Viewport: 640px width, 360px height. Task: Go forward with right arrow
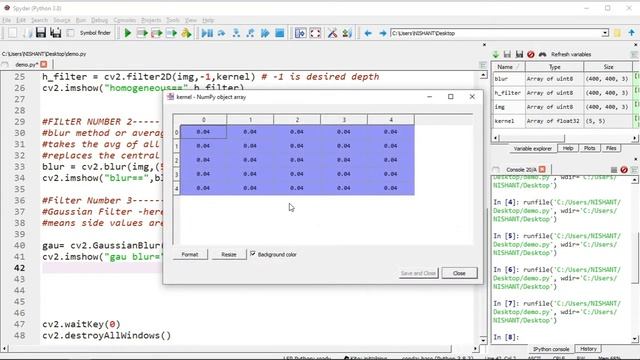click(x=382, y=33)
